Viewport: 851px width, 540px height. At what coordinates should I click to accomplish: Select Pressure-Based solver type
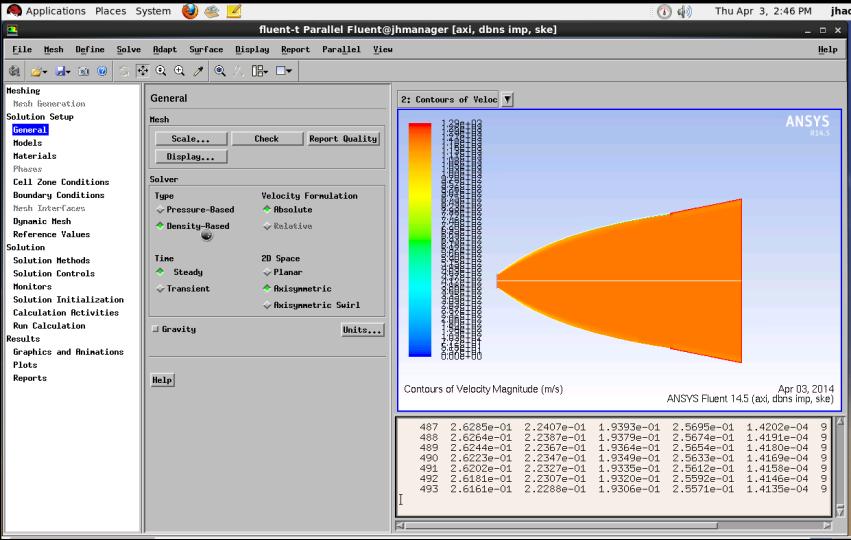pyautogui.click(x=195, y=209)
